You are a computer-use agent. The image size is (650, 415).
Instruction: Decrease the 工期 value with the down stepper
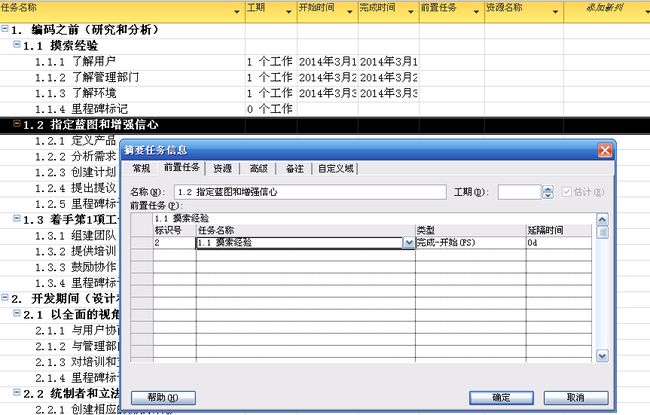pos(548,195)
